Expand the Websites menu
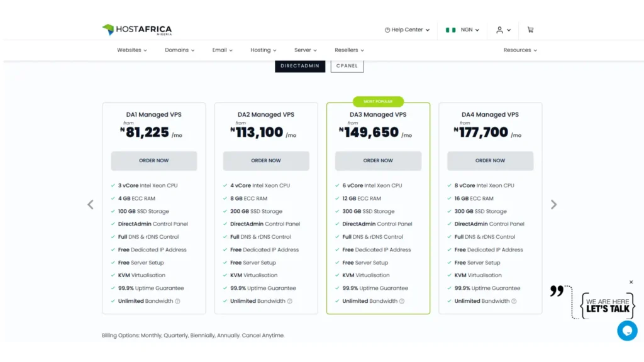The image size is (644, 362). (x=132, y=50)
